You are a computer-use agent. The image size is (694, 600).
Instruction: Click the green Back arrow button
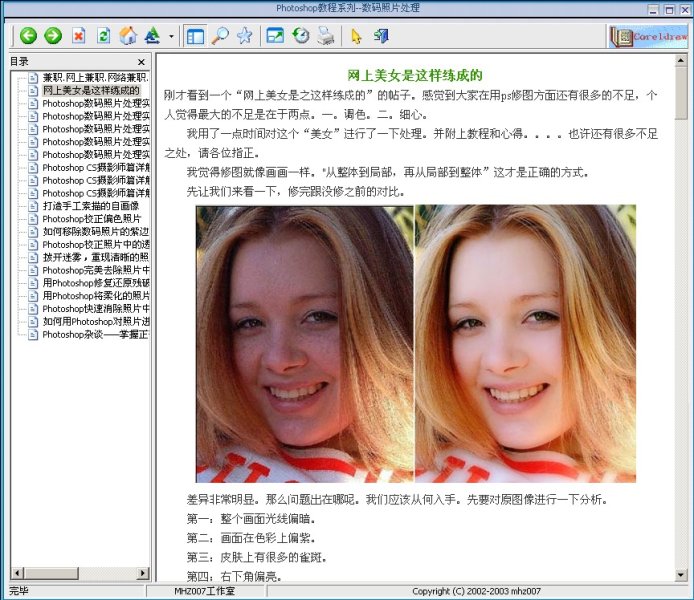point(28,36)
